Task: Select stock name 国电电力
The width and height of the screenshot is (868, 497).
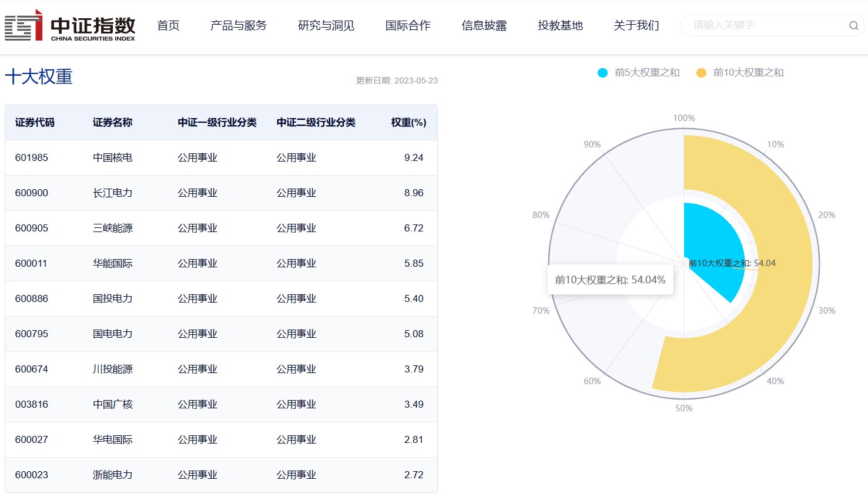Action: pos(113,334)
